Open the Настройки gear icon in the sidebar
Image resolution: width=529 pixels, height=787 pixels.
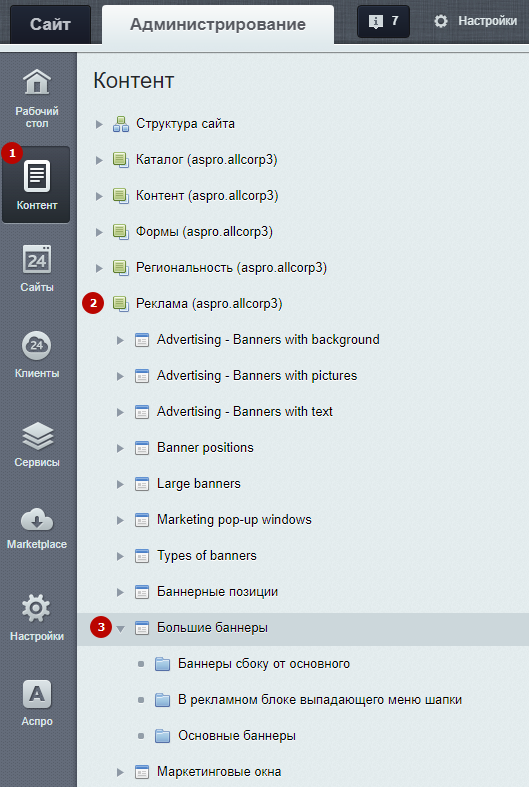click(x=36, y=608)
